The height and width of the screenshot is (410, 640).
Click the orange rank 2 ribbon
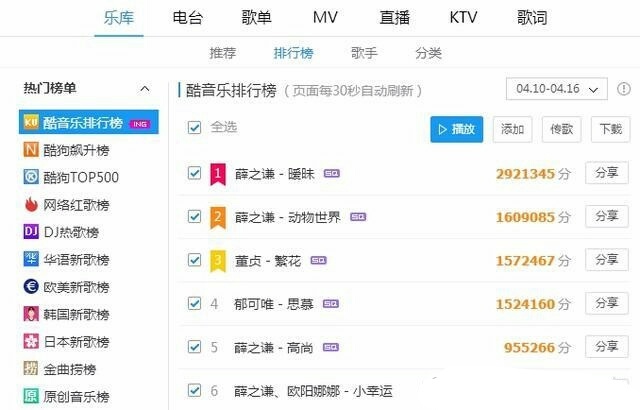click(x=218, y=217)
